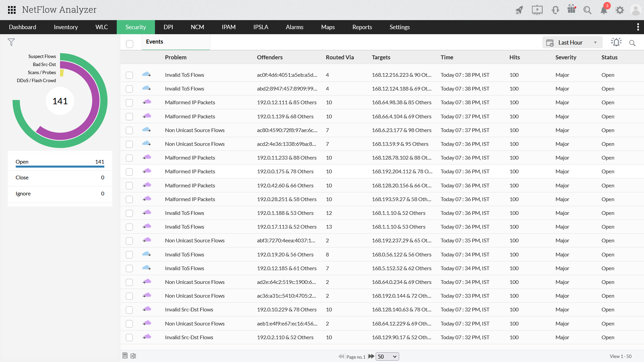Filter by Close status count
Viewport: 644px width, 362px height.
[60, 178]
